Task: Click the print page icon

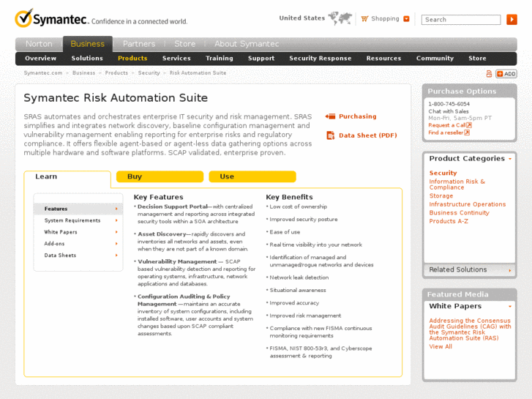Action: click(489, 74)
